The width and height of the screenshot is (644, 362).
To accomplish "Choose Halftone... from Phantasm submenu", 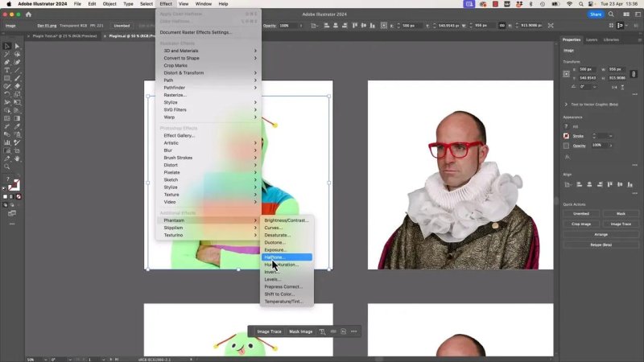I will point(287,257).
